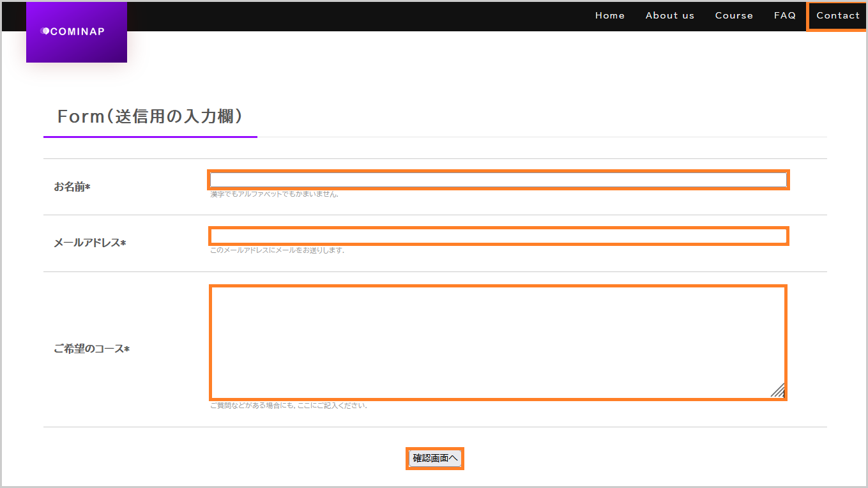Click the circle icon in the COMINAP logo

pos(45,31)
